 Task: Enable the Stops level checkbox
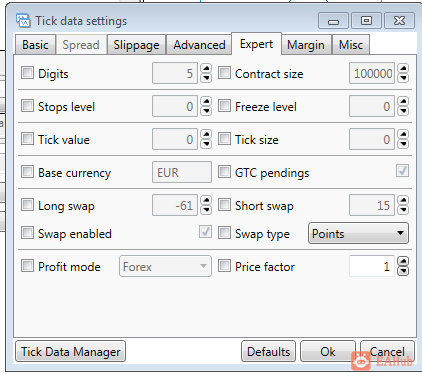(x=27, y=106)
